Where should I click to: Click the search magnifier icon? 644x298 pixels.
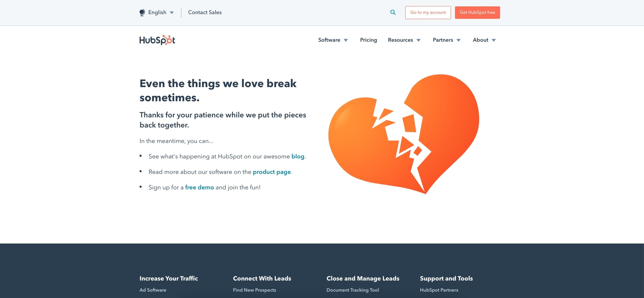click(x=393, y=12)
